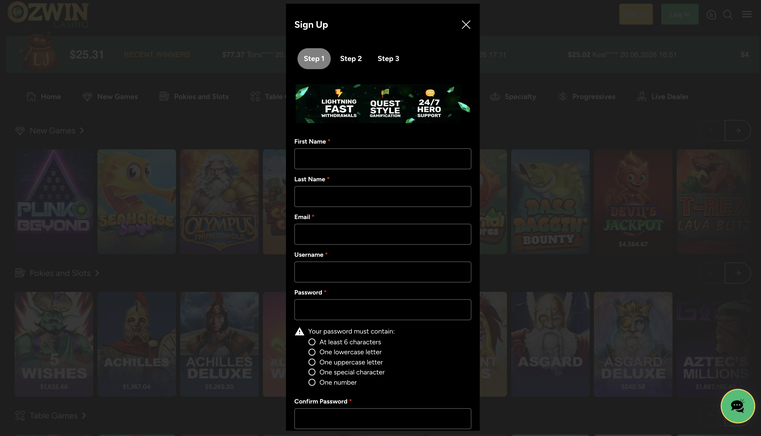Open Pokies and Slots menu item
Image resolution: width=761 pixels, height=436 pixels.
click(x=194, y=97)
